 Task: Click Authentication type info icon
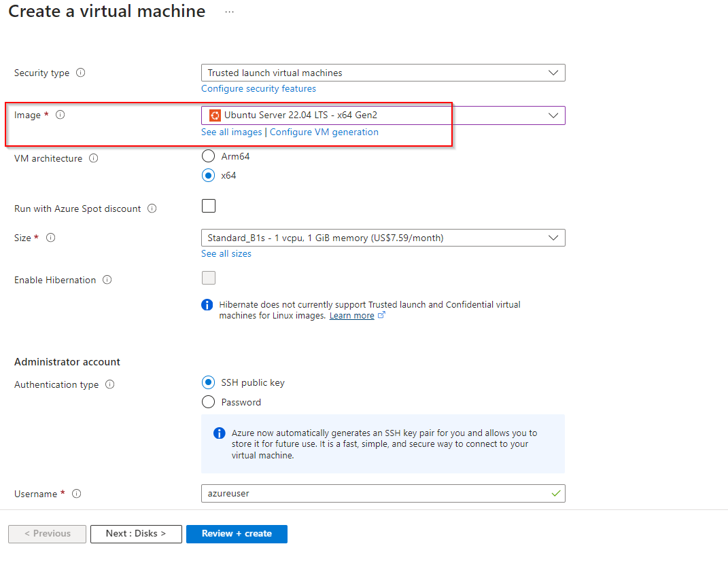(x=110, y=384)
